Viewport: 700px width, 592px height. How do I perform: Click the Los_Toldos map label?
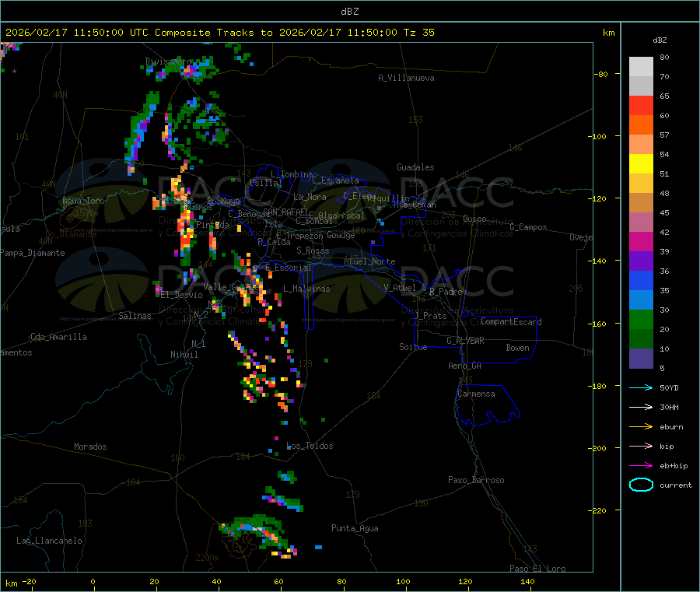tap(310, 446)
